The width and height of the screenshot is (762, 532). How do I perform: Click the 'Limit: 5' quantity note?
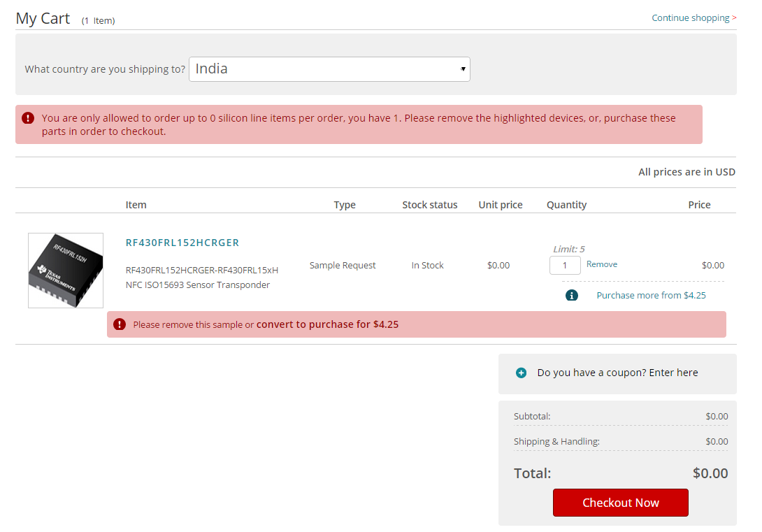pos(569,250)
